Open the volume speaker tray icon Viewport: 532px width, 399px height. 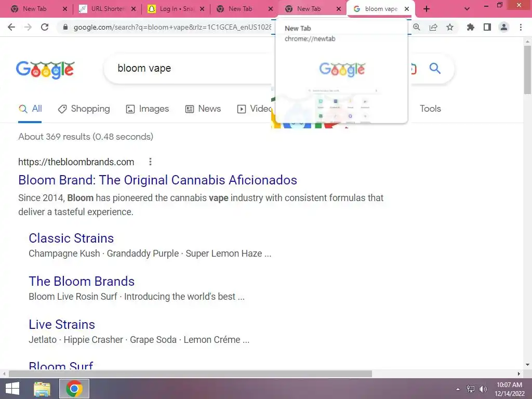click(x=483, y=389)
